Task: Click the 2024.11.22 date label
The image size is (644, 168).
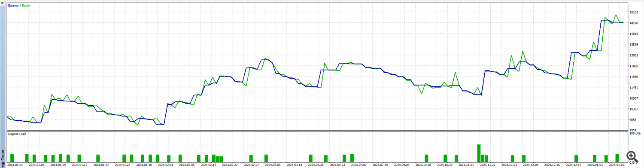Action: click(488, 165)
